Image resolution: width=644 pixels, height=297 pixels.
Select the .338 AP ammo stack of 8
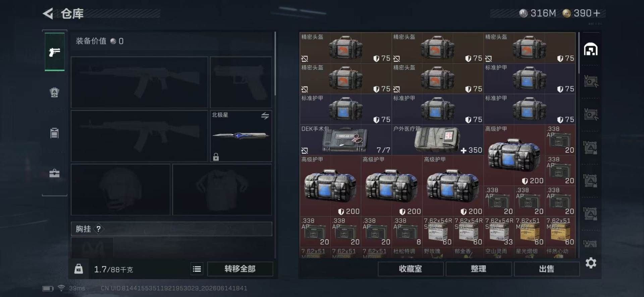(407, 232)
